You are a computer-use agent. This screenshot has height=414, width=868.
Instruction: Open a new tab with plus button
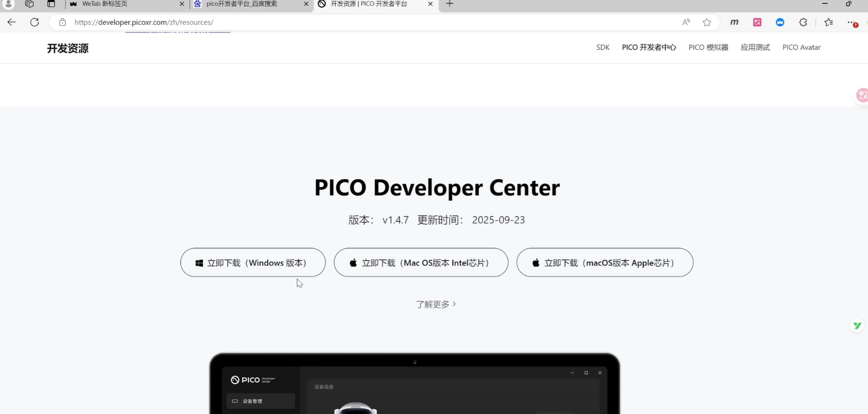450,4
